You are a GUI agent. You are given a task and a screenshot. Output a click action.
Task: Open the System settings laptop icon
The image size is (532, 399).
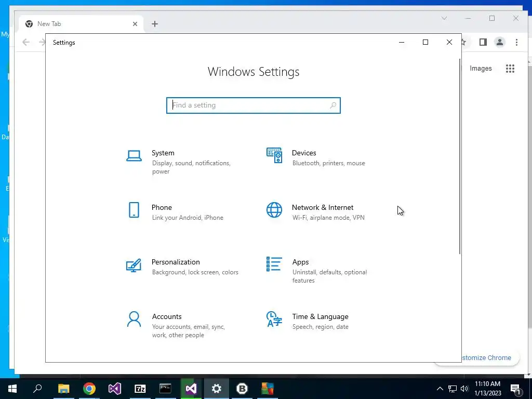tap(134, 156)
